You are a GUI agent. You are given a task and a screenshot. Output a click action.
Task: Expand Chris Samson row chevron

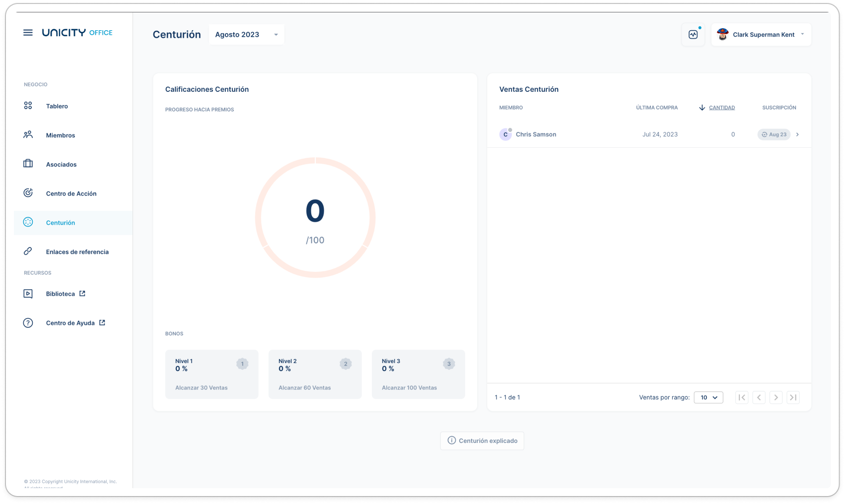point(797,134)
